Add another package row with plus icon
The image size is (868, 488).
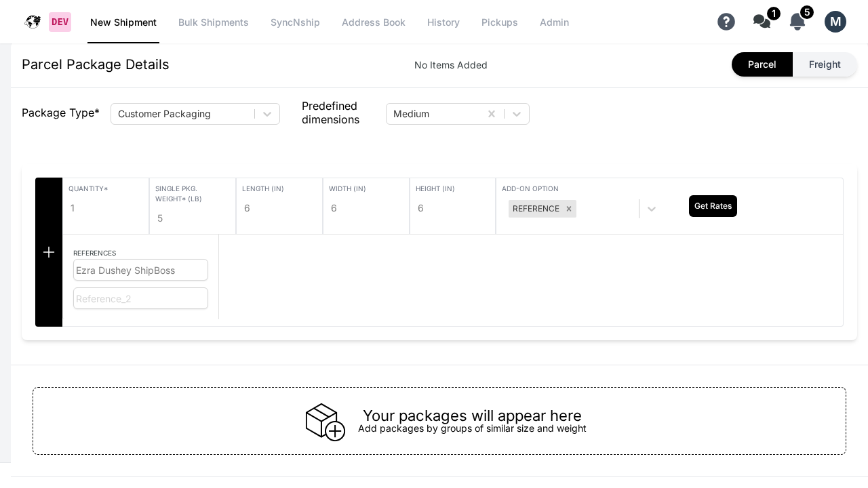pyautogui.click(x=49, y=252)
